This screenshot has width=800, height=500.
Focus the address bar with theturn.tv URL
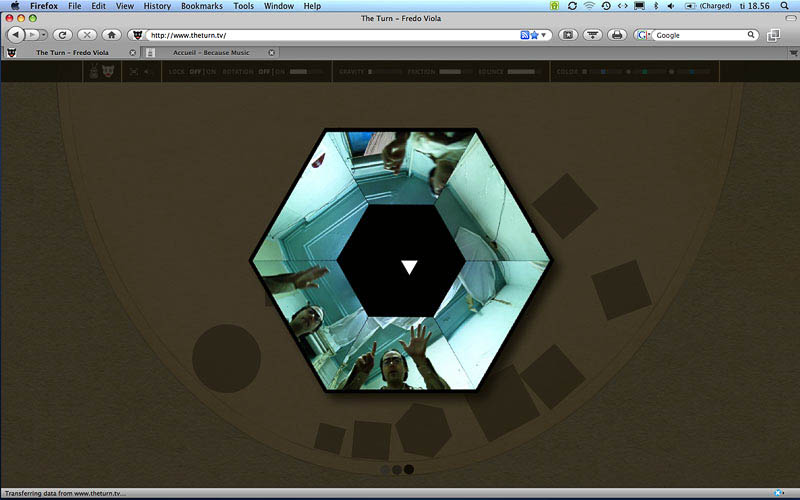tap(332, 35)
